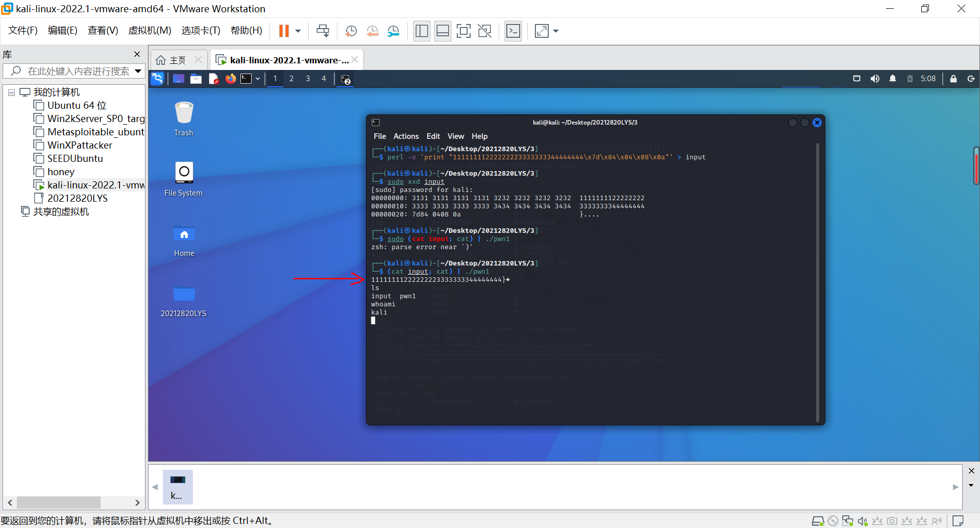Open the stretch mode dropdown arrow

pyautogui.click(x=556, y=31)
